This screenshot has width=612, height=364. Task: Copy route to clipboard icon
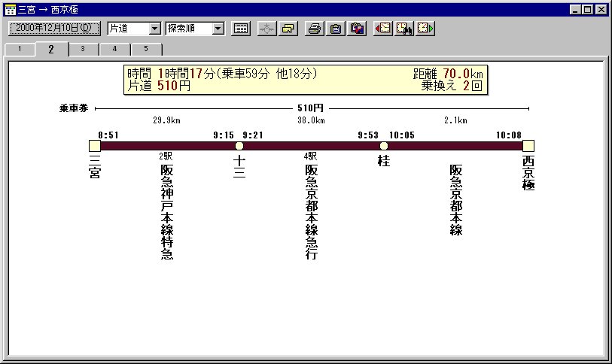336,29
